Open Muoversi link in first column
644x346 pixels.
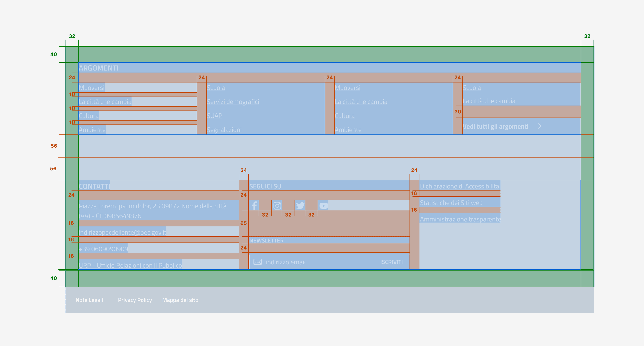pyautogui.click(x=91, y=88)
